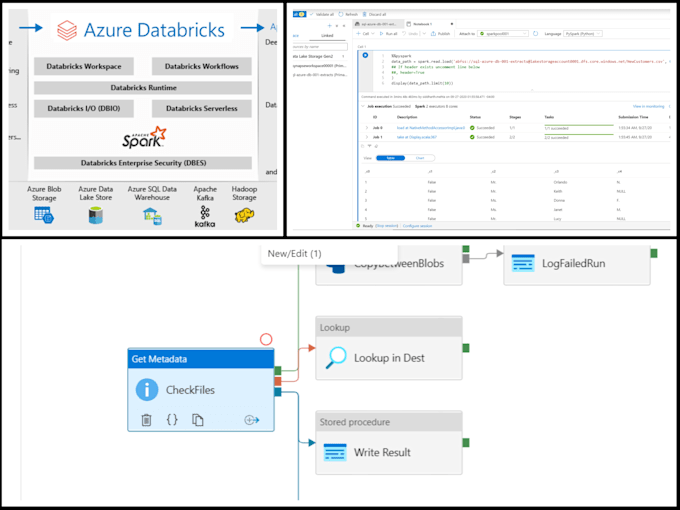Expand the Job 1 row

[x=367, y=137]
